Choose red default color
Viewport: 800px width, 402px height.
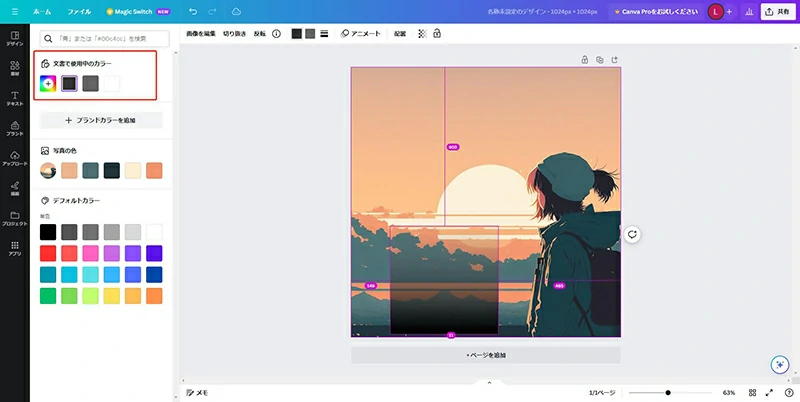click(x=48, y=253)
